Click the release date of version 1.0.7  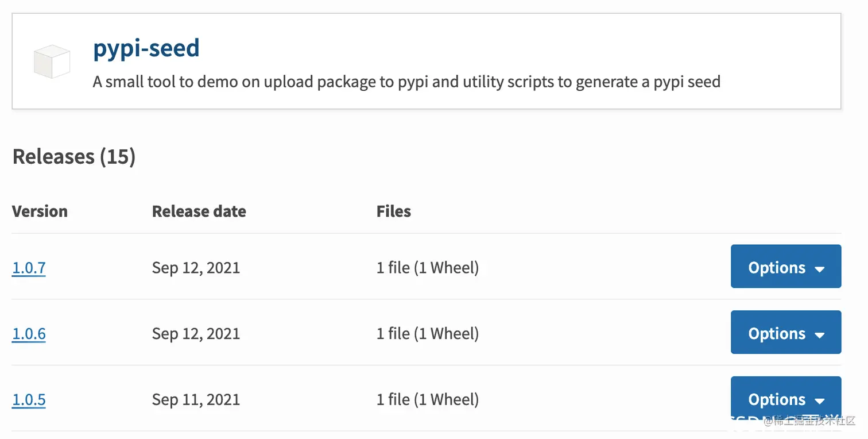pyautogui.click(x=196, y=268)
